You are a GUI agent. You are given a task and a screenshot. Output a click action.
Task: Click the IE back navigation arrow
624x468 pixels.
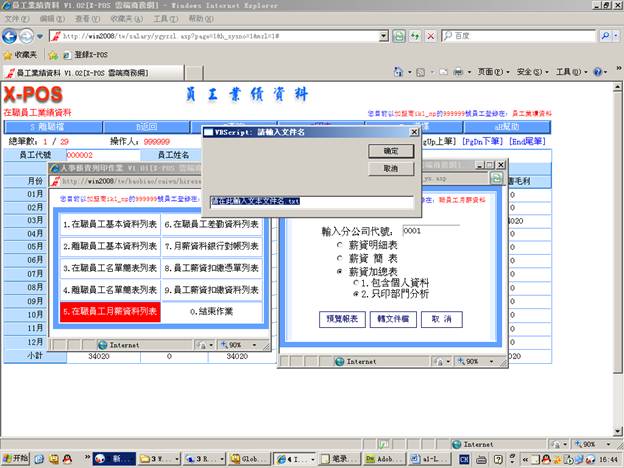pyautogui.click(x=12, y=36)
